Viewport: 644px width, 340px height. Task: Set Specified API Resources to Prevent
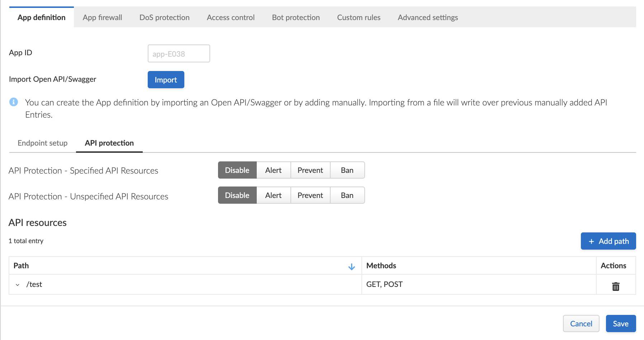(x=310, y=170)
